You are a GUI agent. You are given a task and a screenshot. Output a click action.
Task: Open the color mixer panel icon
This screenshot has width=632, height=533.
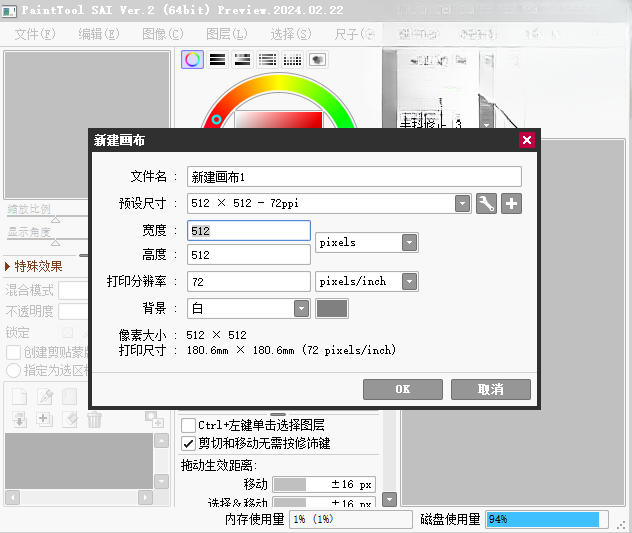click(267, 60)
